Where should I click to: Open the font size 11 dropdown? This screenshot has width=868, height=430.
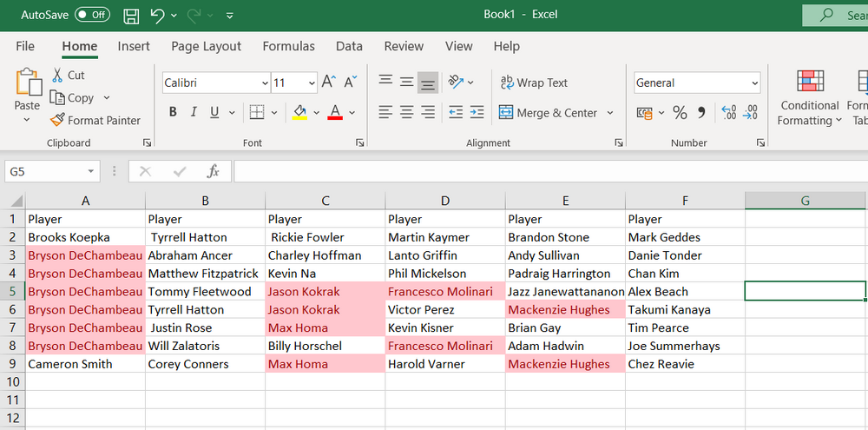[312, 83]
